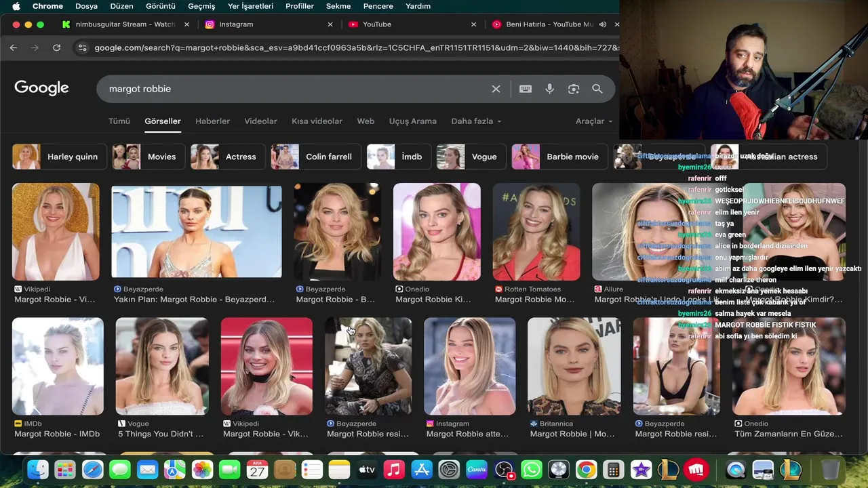Open the Yer İşaretleri menu
Image resolution: width=868 pixels, height=488 pixels.
pos(250,6)
